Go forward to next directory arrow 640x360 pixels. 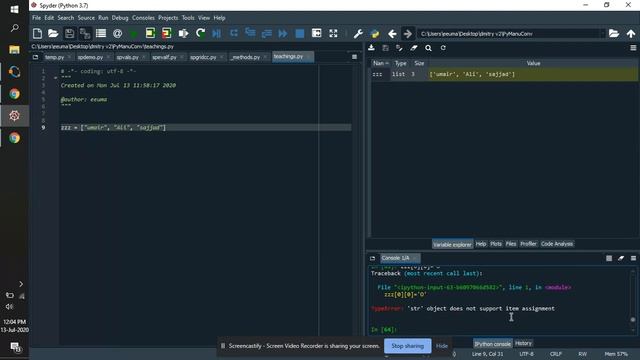[x=407, y=33]
